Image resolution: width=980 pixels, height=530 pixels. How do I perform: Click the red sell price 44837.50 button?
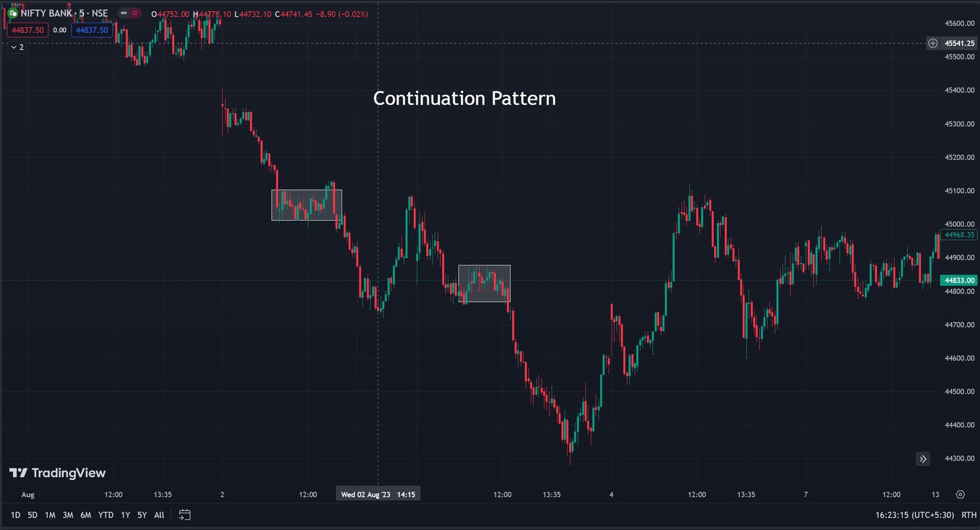point(28,30)
